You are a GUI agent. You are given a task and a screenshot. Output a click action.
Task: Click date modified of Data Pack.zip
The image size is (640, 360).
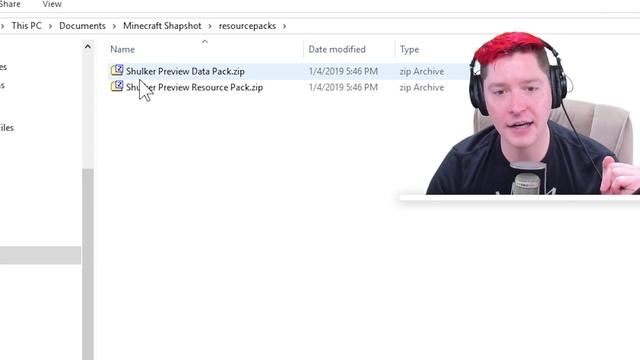point(343,71)
